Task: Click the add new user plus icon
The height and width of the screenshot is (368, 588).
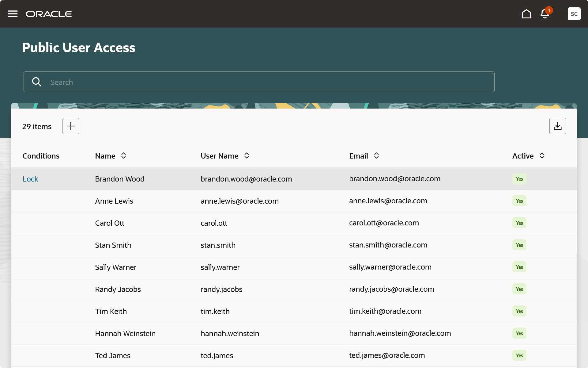Action: pyautogui.click(x=70, y=126)
